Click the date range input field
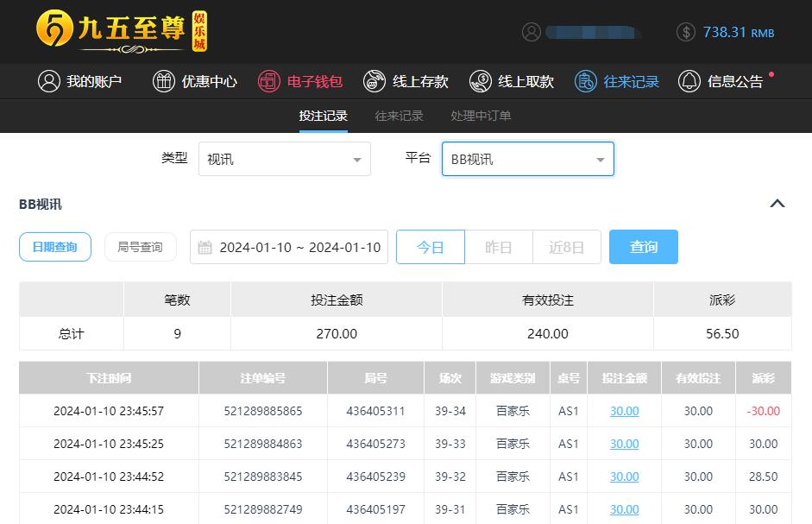The width and height of the screenshot is (812, 524). [289, 247]
